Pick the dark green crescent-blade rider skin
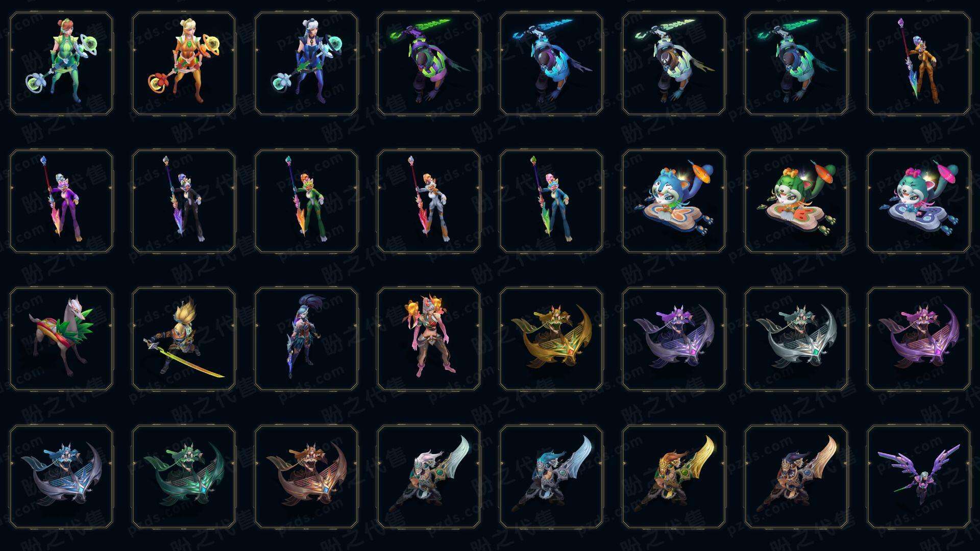Screen dimensions: 980x551 click(184, 477)
